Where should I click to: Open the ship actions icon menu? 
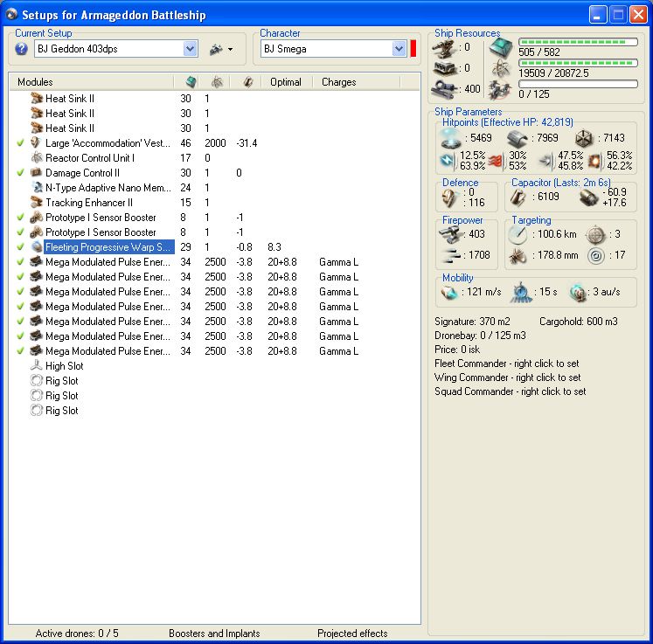coord(220,49)
